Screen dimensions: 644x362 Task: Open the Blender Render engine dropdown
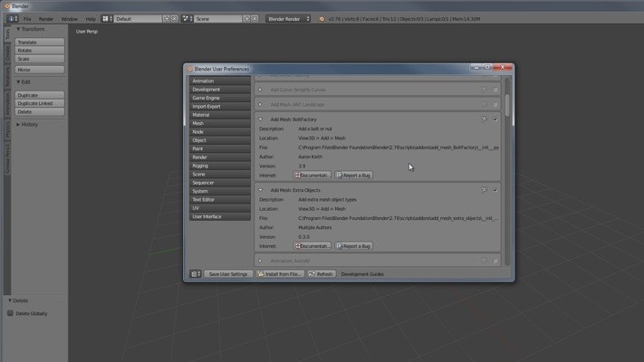click(288, 19)
